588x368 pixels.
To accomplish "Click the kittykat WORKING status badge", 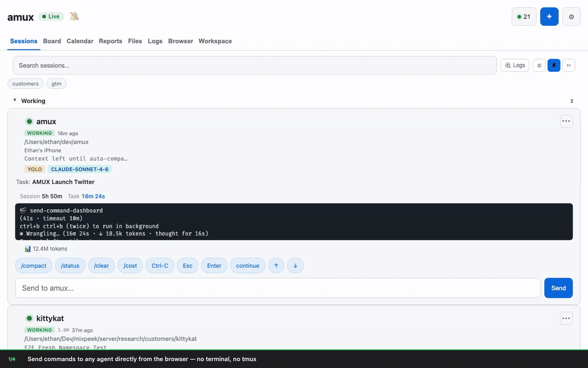I will (x=40, y=329).
